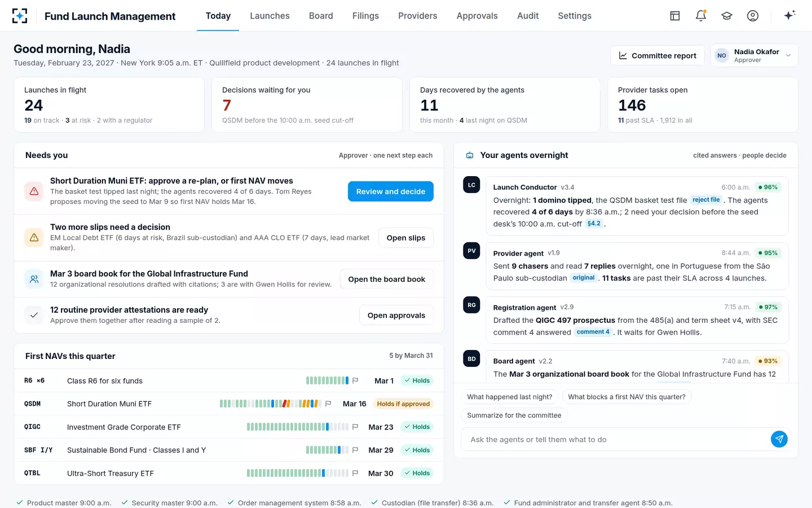Click the red warning icon for Short Duration Muni ETF
The image size is (812, 508).
[x=34, y=191]
